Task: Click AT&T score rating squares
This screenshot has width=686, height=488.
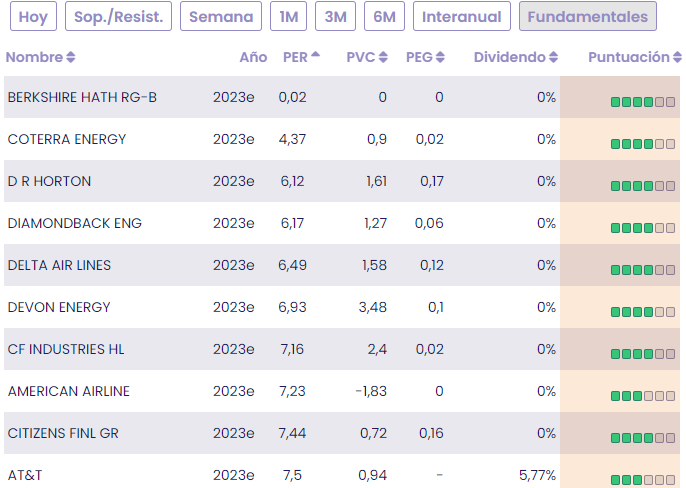Action: [643, 479]
